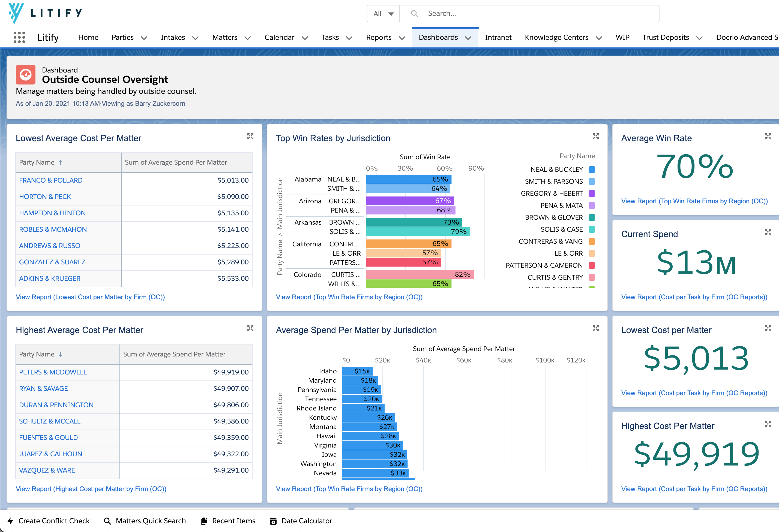Viewport: 779px width, 532px height.
Task: Expand the Knowledge Centers menu chevron
Action: click(x=599, y=38)
